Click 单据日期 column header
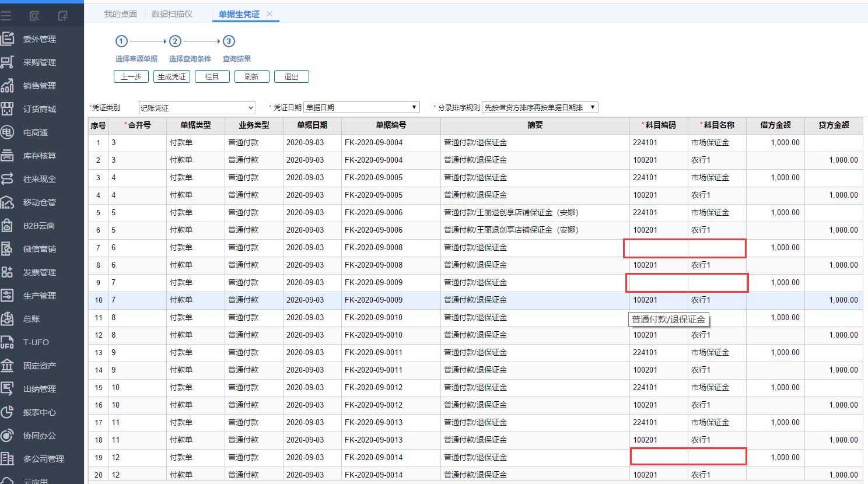 312,125
